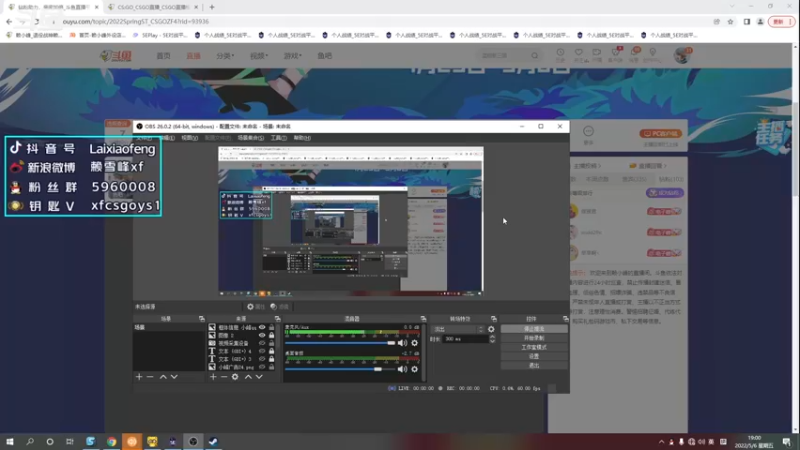Image resolution: width=800 pixels, height=450 pixels.
Task: Pop out the controls dock panel
Action: click(x=565, y=318)
